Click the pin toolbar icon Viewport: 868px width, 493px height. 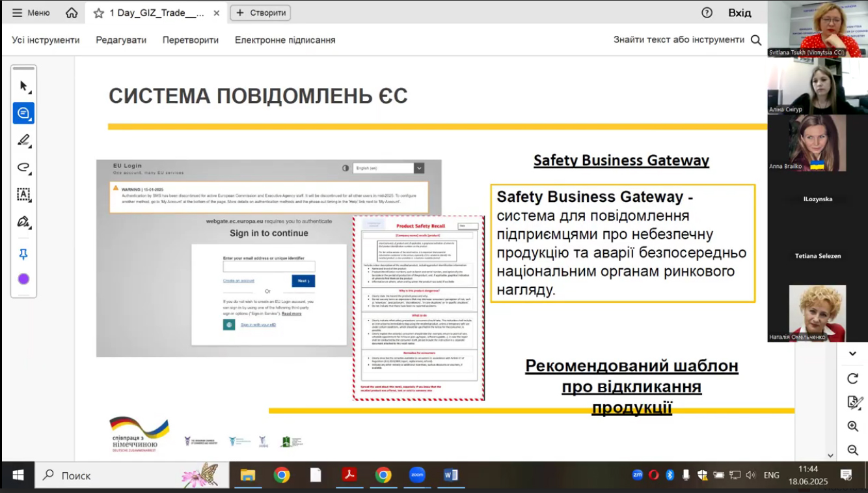pos(23,254)
